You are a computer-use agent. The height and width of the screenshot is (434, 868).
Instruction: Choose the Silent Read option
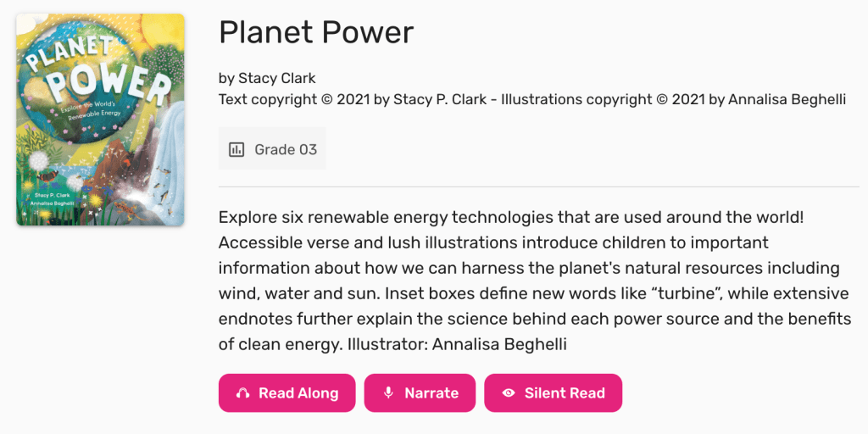(553, 393)
